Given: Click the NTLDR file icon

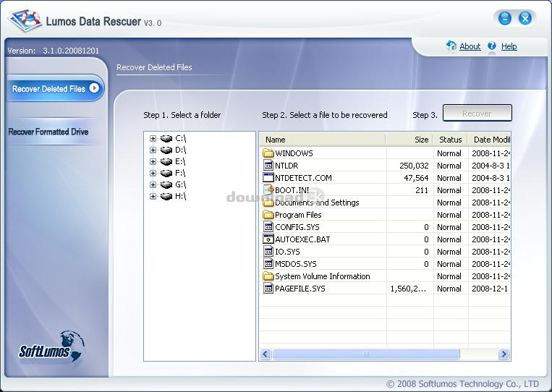Looking at the screenshot, I should click(268, 165).
